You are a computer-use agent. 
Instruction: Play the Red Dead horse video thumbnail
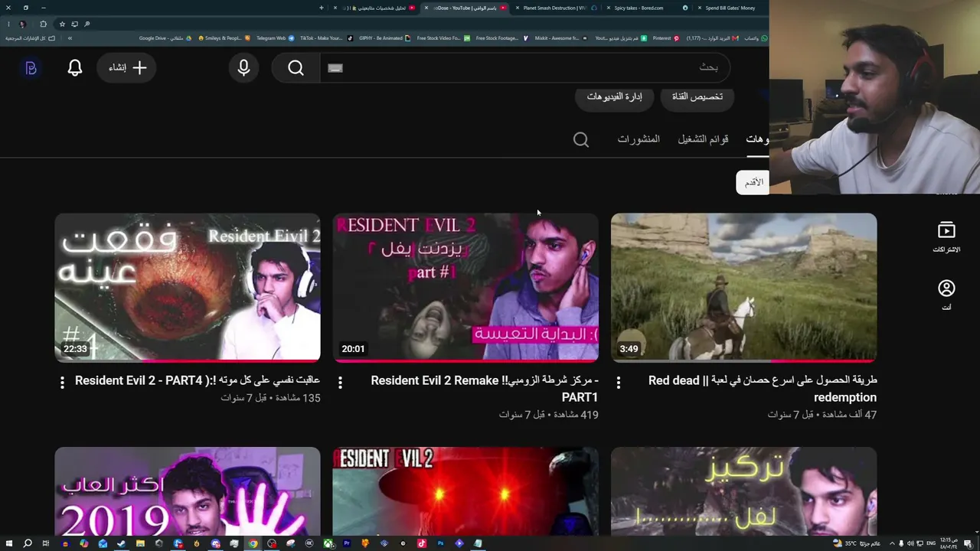click(x=744, y=287)
